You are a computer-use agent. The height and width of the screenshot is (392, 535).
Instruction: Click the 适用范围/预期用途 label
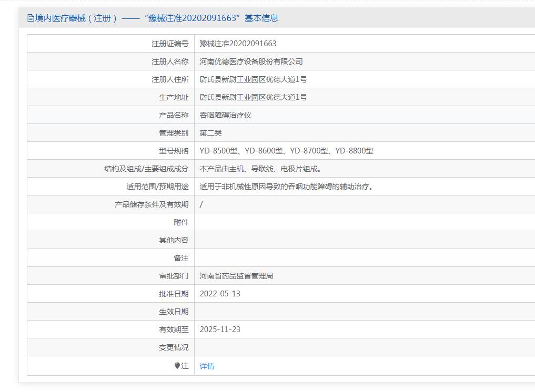click(157, 187)
